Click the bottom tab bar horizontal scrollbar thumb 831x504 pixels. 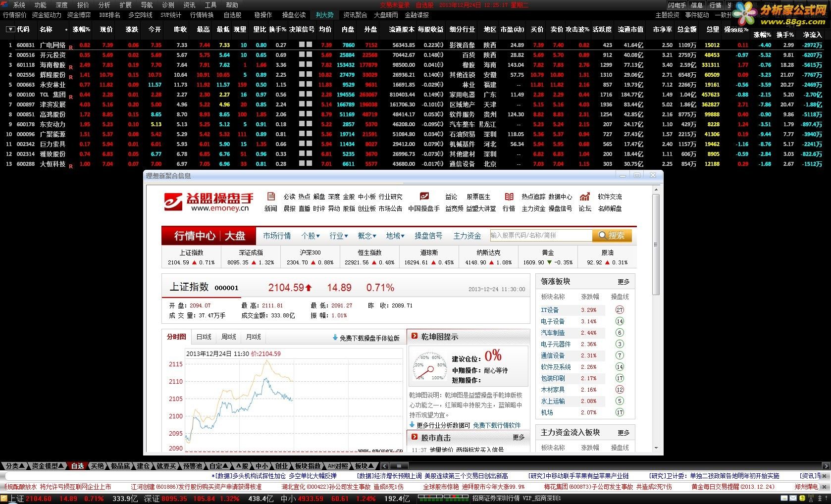click(398, 466)
